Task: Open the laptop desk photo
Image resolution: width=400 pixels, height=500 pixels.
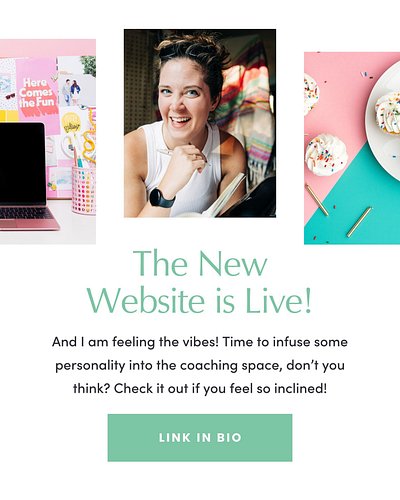Action: pyautogui.click(x=48, y=142)
